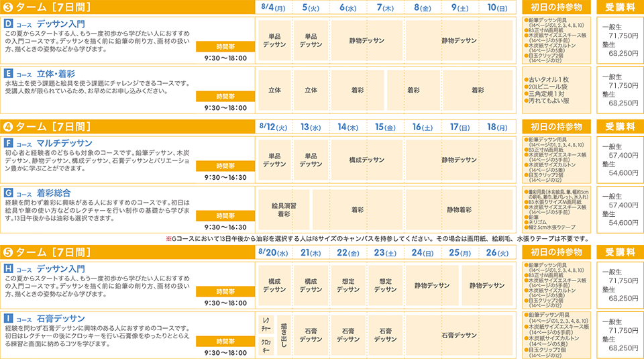Screen dimensions: 644x359
Task: Click the 26(火) date header
Action: click(x=497, y=252)
